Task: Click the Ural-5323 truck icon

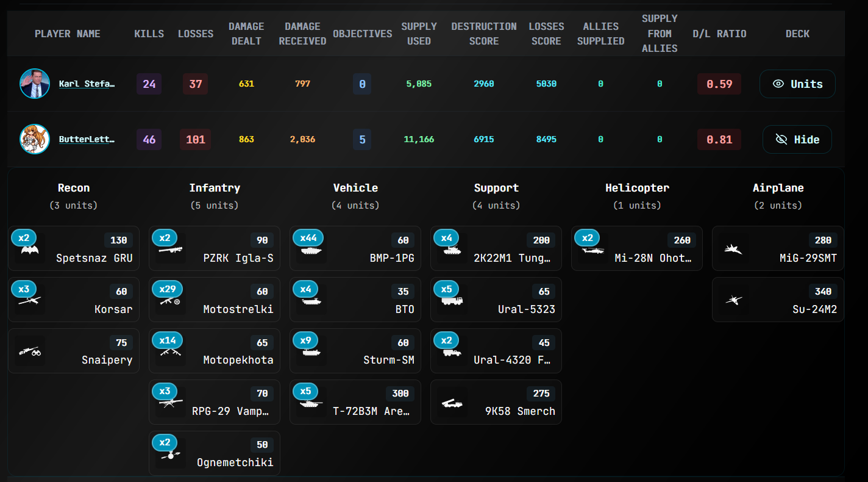Action: pyautogui.click(x=452, y=301)
